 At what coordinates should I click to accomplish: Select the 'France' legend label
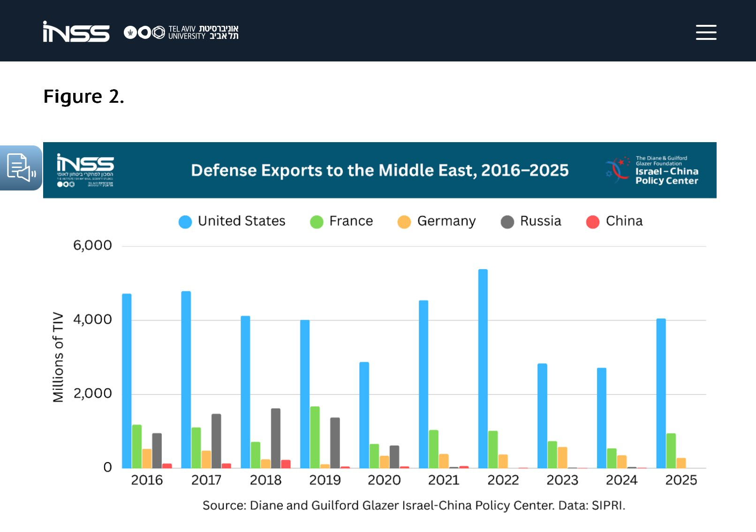351,221
